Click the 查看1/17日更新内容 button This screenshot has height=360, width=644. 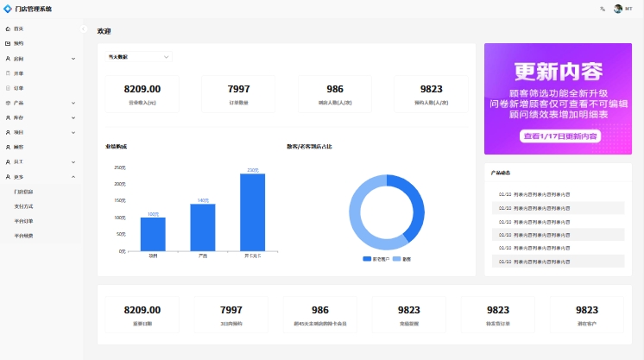click(x=558, y=136)
